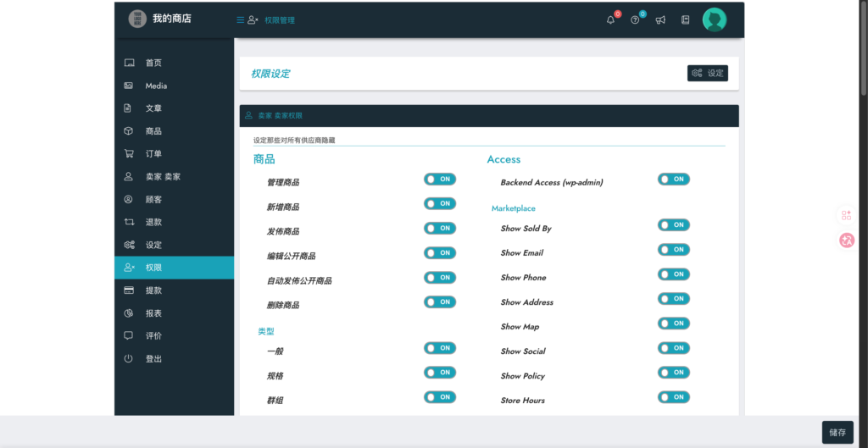Click the 顾客 user circle icon
The height and width of the screenshot is (448, 868).
pyautogui.click(x=129, y=199)
